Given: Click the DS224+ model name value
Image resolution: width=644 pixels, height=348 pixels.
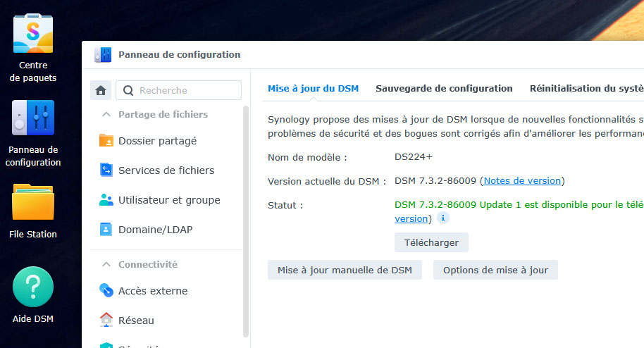Looking at the screenshot, I should [413, 157].
